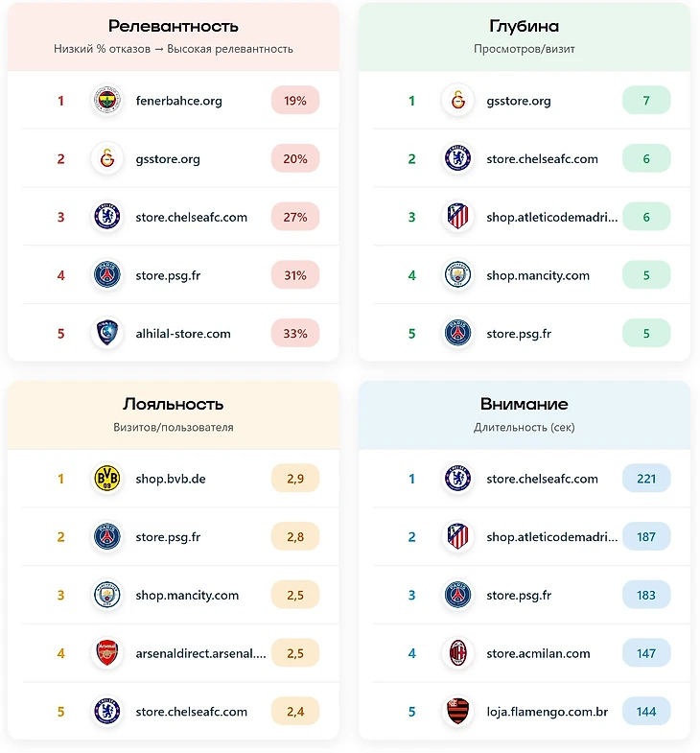Open shop.bvb.de link
The height and width of the screenshot is (753, 700).
click(x=171, y=479)
